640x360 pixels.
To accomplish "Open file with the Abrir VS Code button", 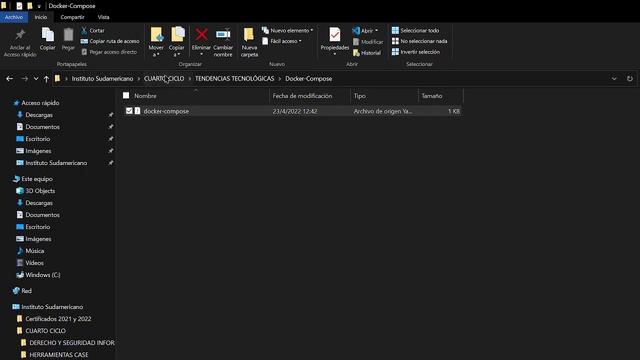I will [x=365, y=31].
